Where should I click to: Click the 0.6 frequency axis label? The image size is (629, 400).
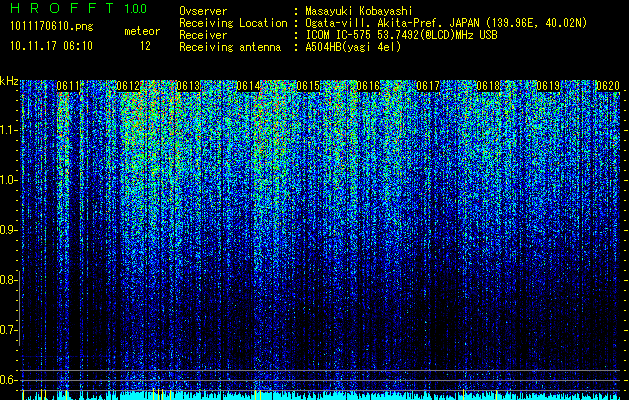point(8,380)
